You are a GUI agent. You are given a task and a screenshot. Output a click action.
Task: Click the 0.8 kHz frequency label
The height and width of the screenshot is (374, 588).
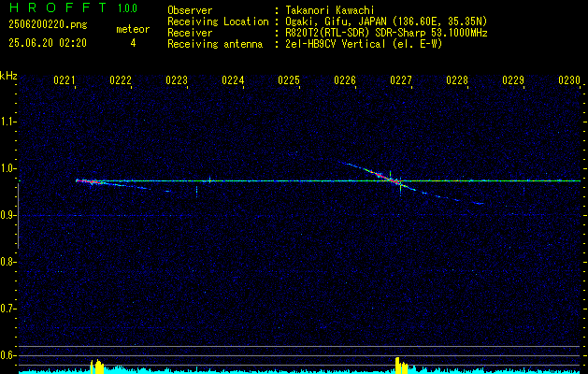[7, 262]
